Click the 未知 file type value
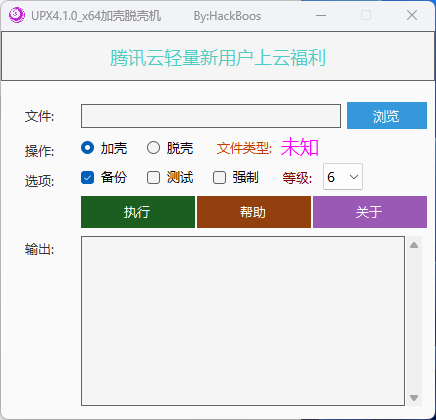436x420 pixels. pyautogui.click(x=300, y=147)
